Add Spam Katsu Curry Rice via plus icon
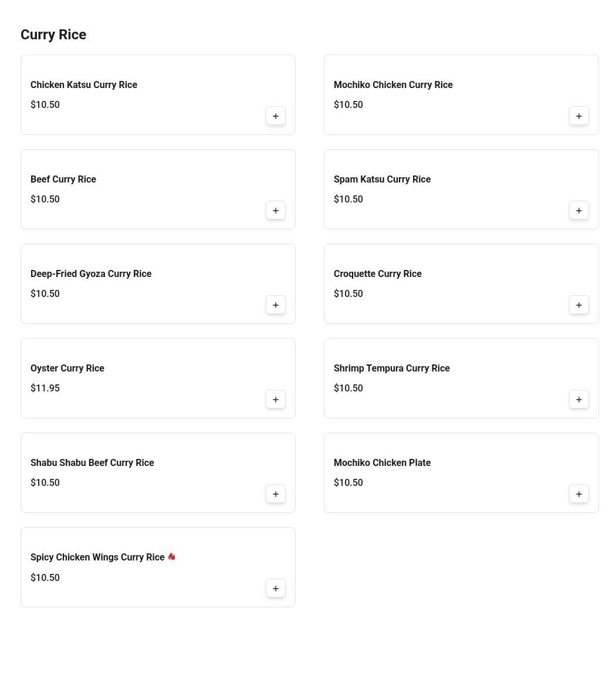The image size is (616, 696). [578, 211]
